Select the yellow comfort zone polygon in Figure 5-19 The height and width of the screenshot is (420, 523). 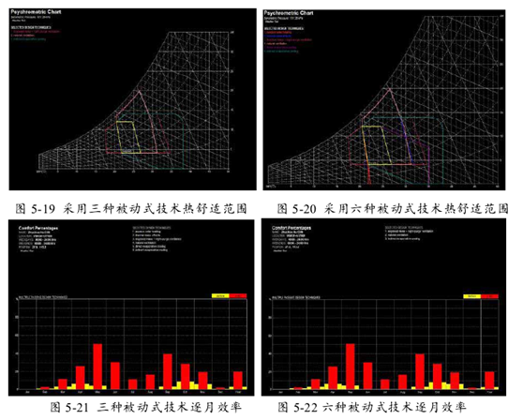128,138
